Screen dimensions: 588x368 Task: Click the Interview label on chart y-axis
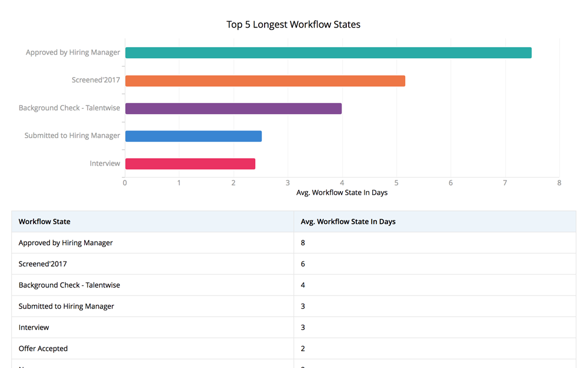click(105, 164)
